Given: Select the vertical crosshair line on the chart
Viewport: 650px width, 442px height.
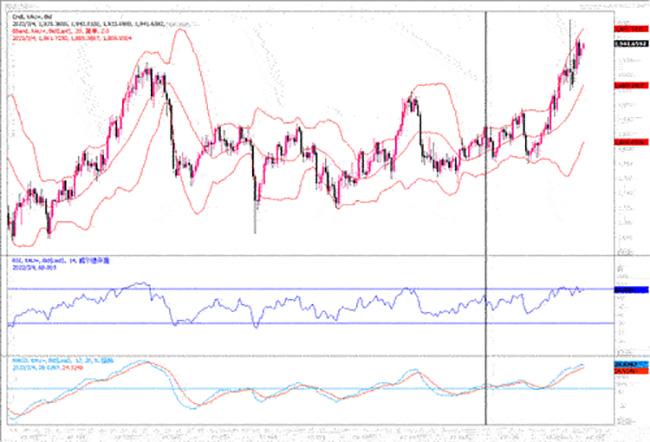Looking at the screenshot, I should coord(486,200).
